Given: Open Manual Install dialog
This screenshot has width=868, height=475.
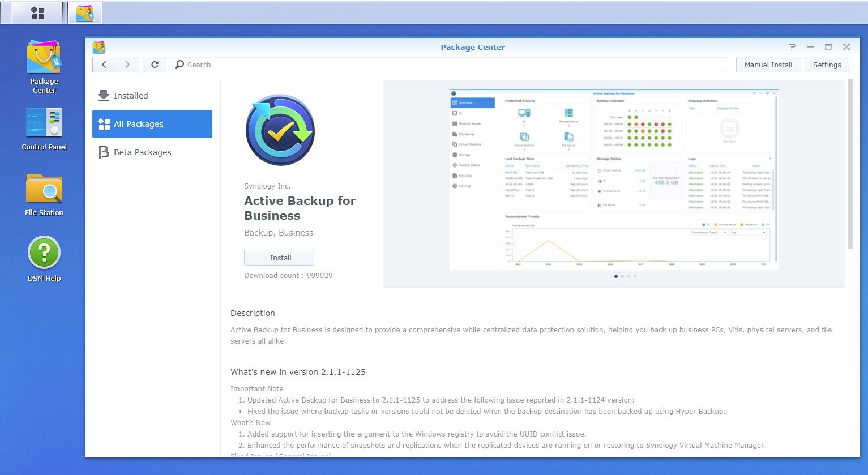Looking at the screenshot, I should 768,65.
